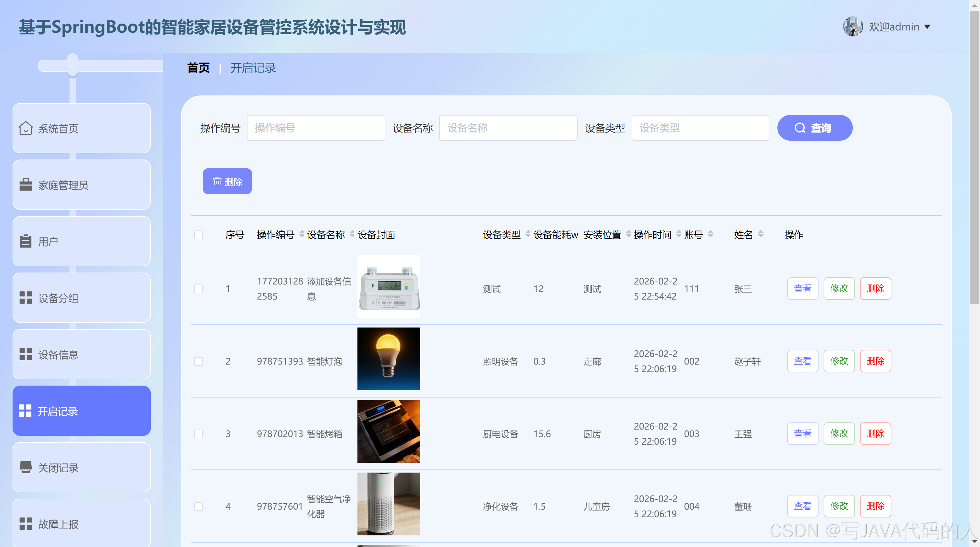Click operation number 978751393 cell
The width and height of the screenshot is (980, 547).
click(280, 361)
